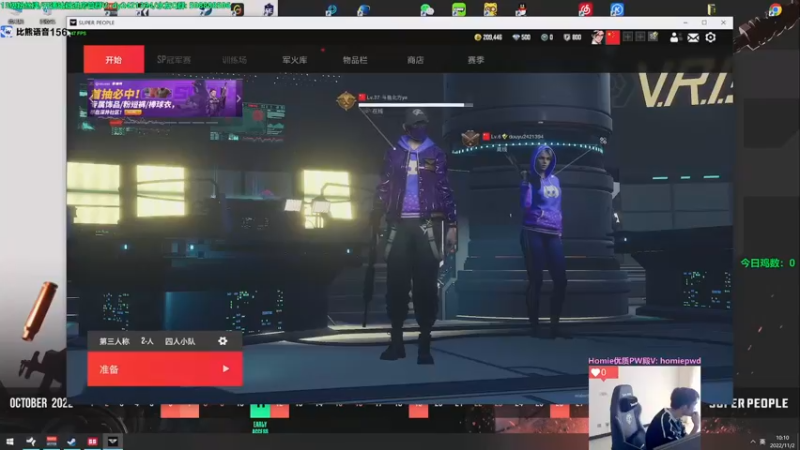Image resolution: width=800 pixels, height=450 pixels.
Task: Open WeChat desktop icon
Action: [427, 9]
